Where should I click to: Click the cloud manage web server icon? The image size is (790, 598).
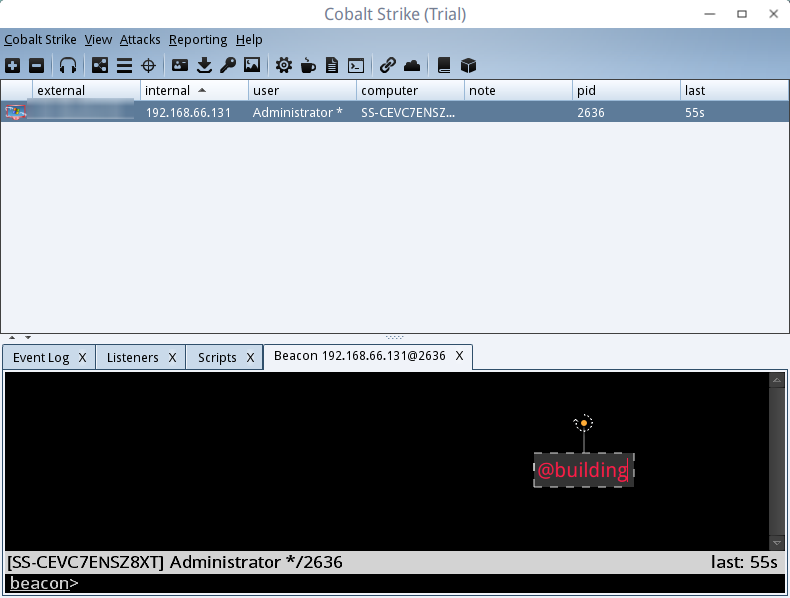click(412, 65)
